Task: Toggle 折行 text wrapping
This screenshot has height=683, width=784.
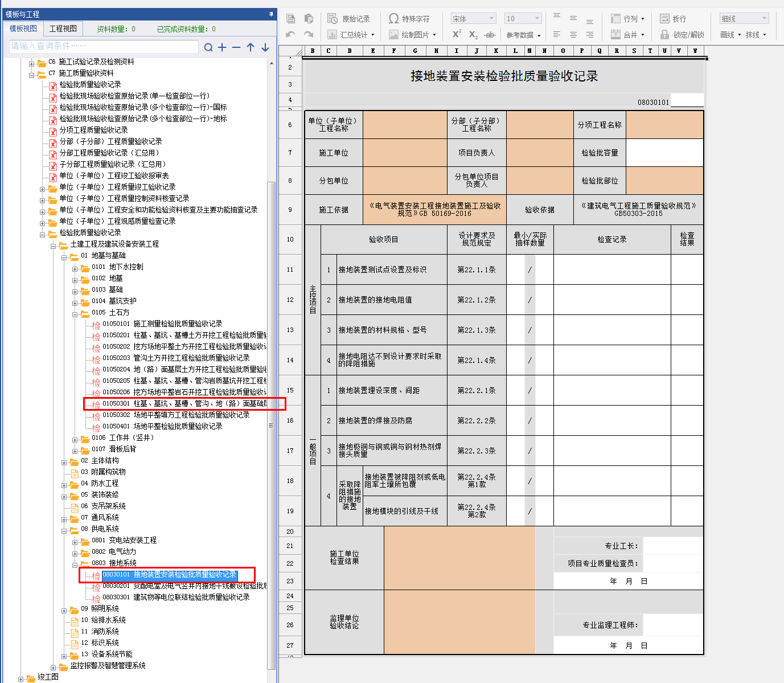Action: (x=673, y=19)
